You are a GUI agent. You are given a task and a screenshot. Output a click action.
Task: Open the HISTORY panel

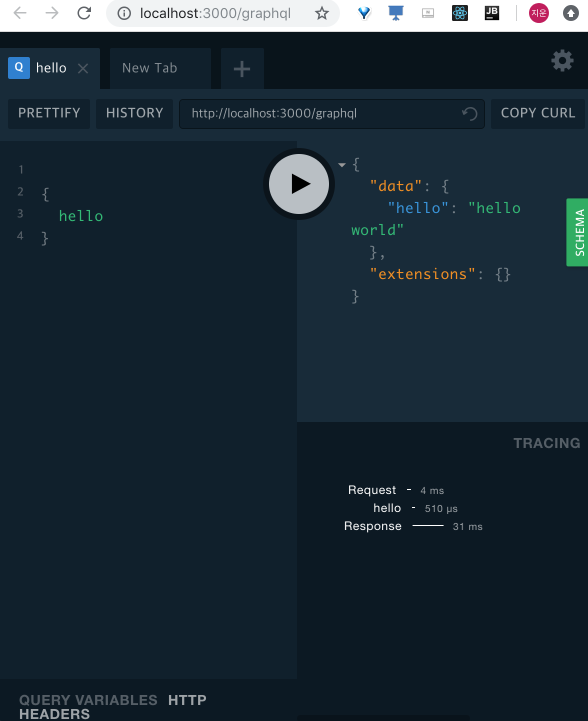(x=134, y=113)
